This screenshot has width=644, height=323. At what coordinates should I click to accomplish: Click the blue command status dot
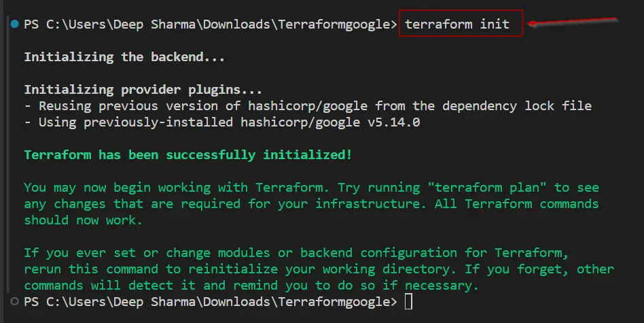tap(14, 24)
